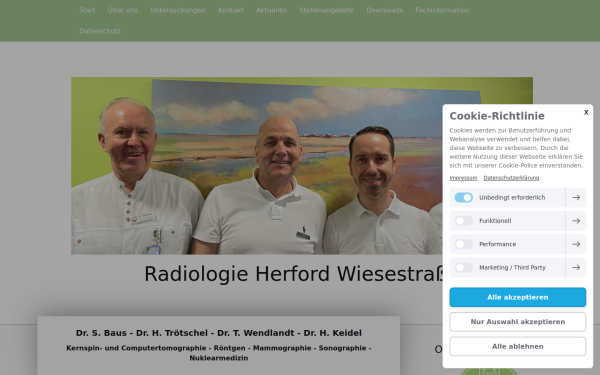Expand Funktionell details arrow
The width and height of the screenshot is (600, 375).
click(x=576, y=221)
